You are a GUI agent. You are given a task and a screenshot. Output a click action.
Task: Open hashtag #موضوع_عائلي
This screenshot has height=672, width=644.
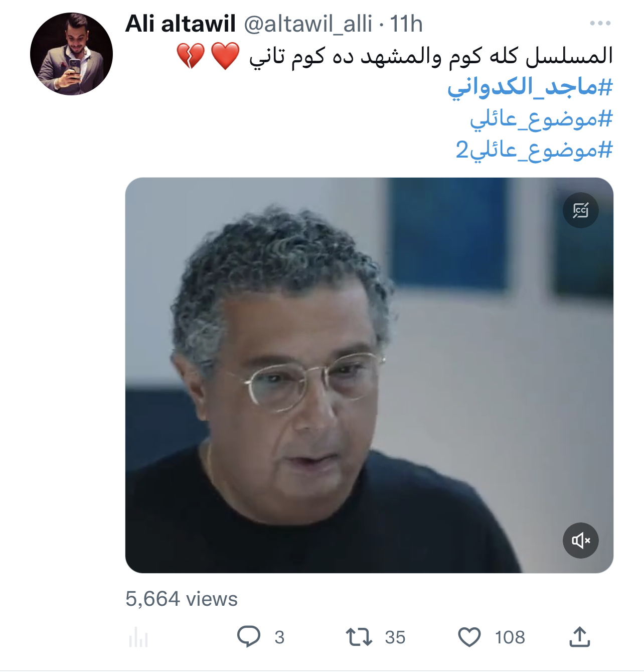541,119
